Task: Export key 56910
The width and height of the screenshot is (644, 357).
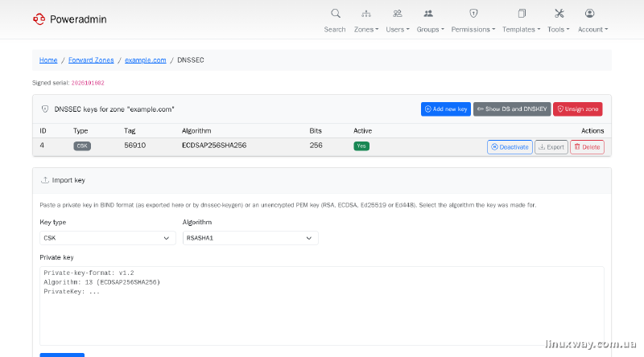Action: tap(551, 147)
